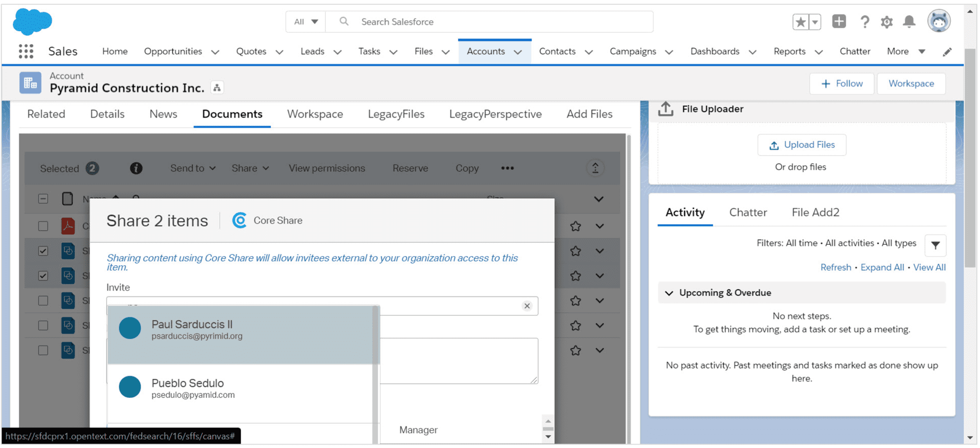Toggle the select-all checkbox in the header
The image size is (980, 448).
coord(43,198)
